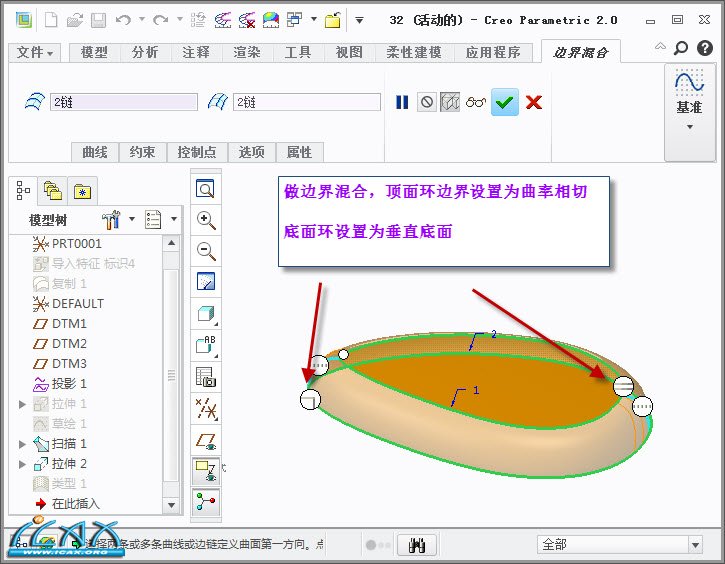Accept the feature with green checkmark
This screenshot has height=564, width=725.
tap(504, 102)
